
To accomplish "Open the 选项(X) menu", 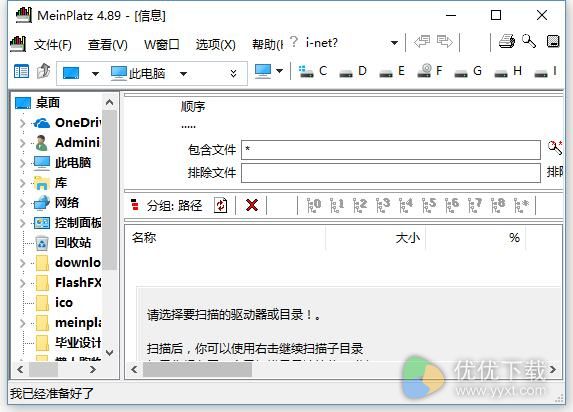I will pos(215,45).
